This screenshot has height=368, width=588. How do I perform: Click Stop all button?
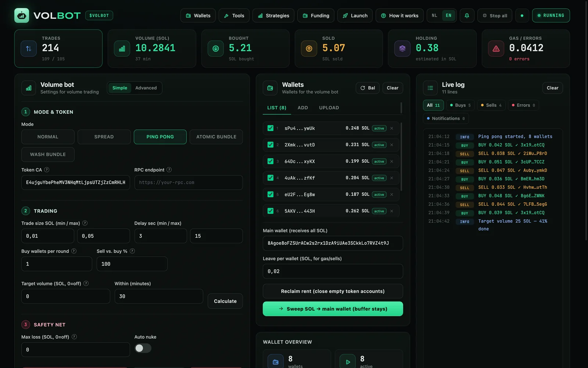tap(495, 15)
